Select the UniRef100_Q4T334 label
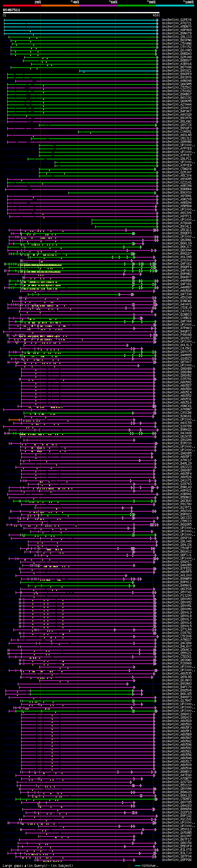 177,294
